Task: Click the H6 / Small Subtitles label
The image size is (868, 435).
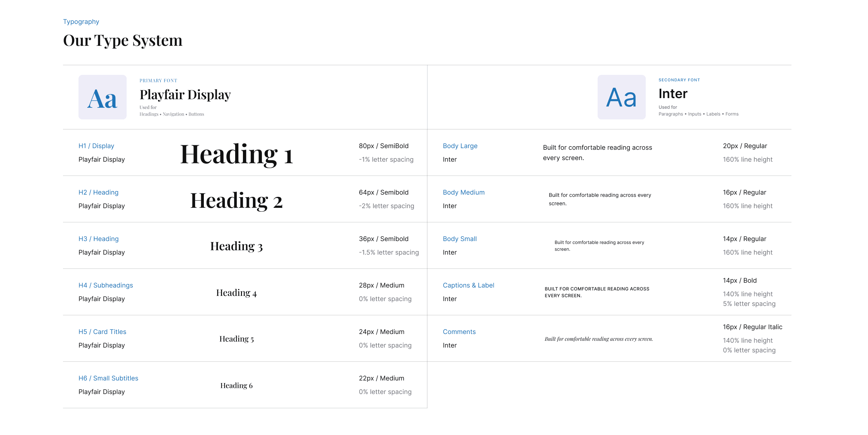Action: pyautogui.click(x=108, y=378)
